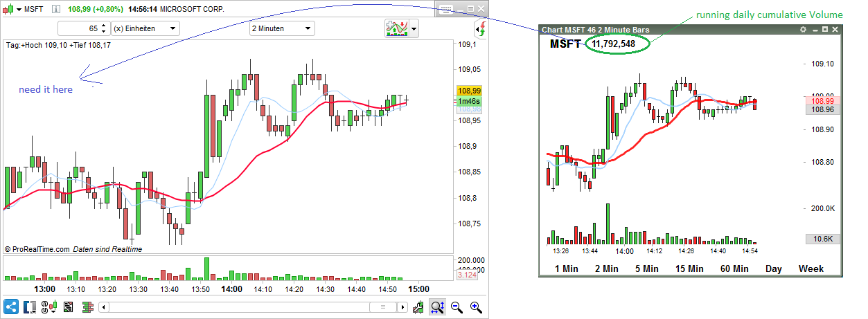Click the Tag:+Hoch 109,10 +Tief 108,17 label
868x319 pixels.
(58, 45)
